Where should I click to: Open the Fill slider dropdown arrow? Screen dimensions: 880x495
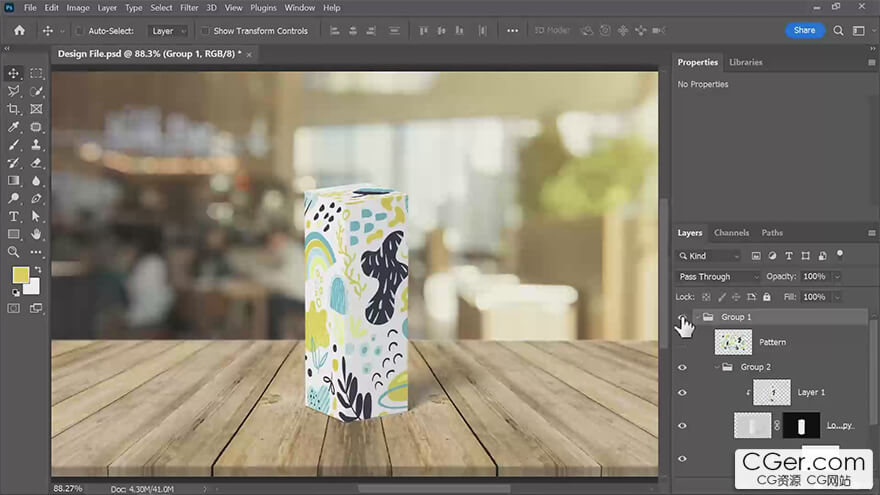(x=837, y=297)
